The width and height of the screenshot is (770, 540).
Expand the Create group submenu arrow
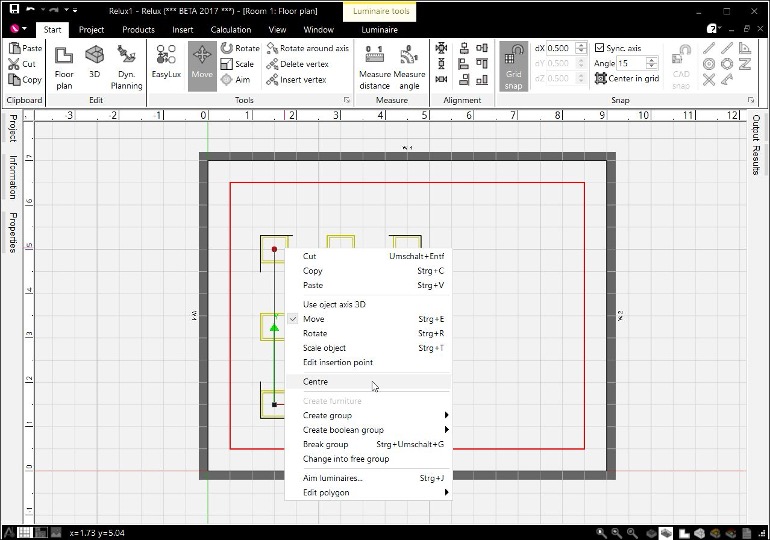[x=446, y=415]
